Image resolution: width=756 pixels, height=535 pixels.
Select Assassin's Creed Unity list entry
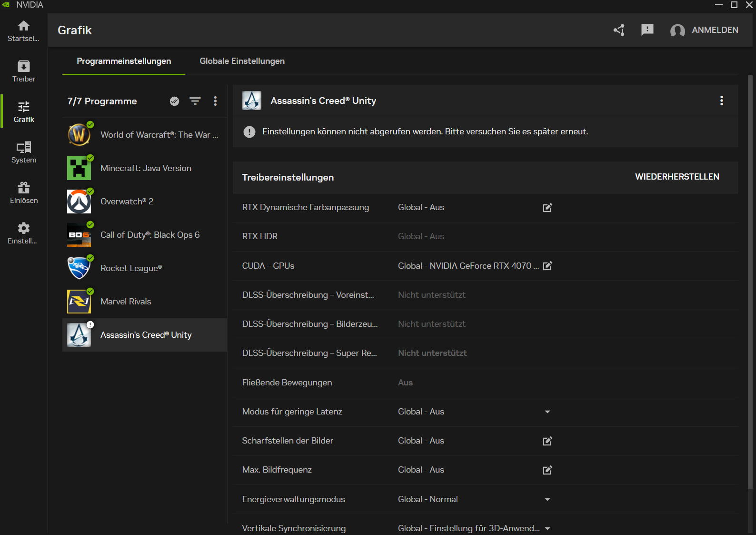(x=145, y=335)
